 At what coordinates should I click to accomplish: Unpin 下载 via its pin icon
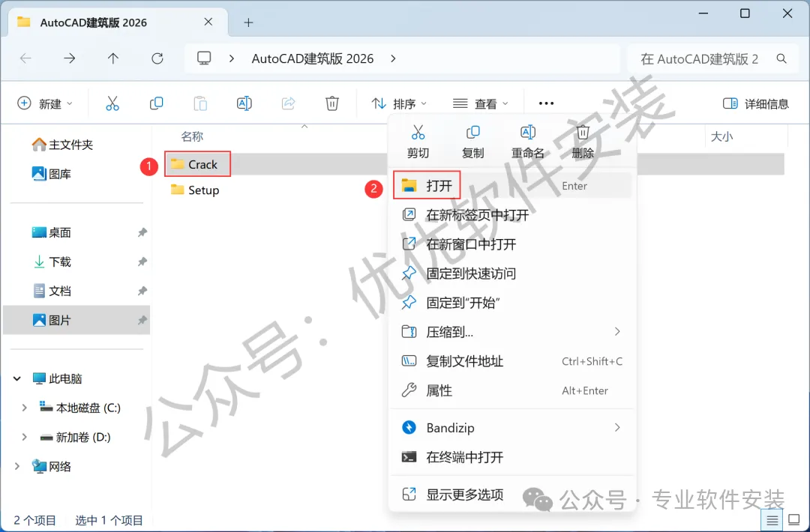pos(142,262)
